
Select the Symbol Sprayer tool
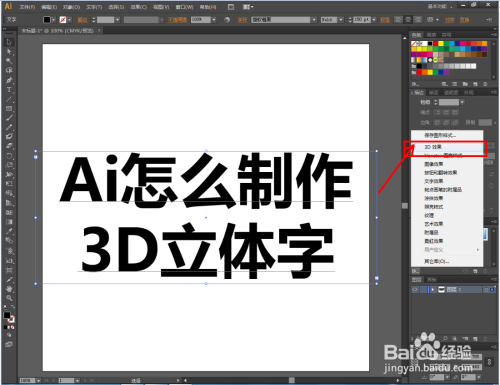pyautogui.click(x=9, y=251)
